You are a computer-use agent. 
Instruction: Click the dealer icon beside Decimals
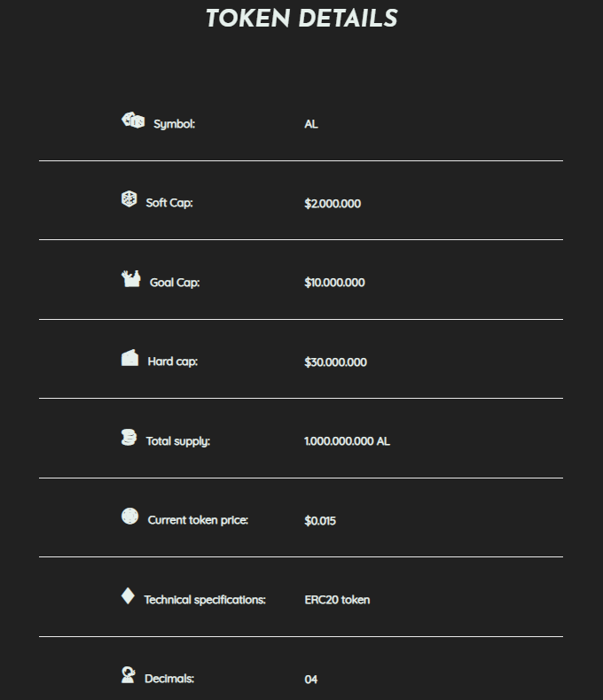click(129, 674)
